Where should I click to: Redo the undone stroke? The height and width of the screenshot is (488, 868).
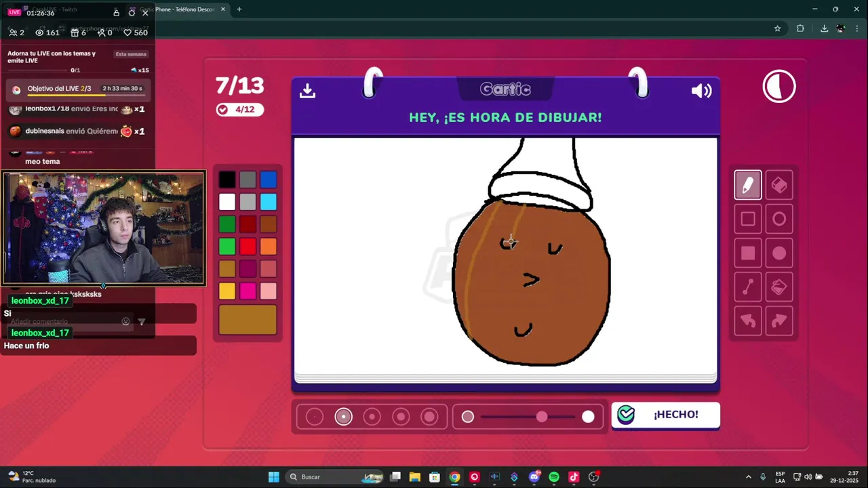[779, 321]
